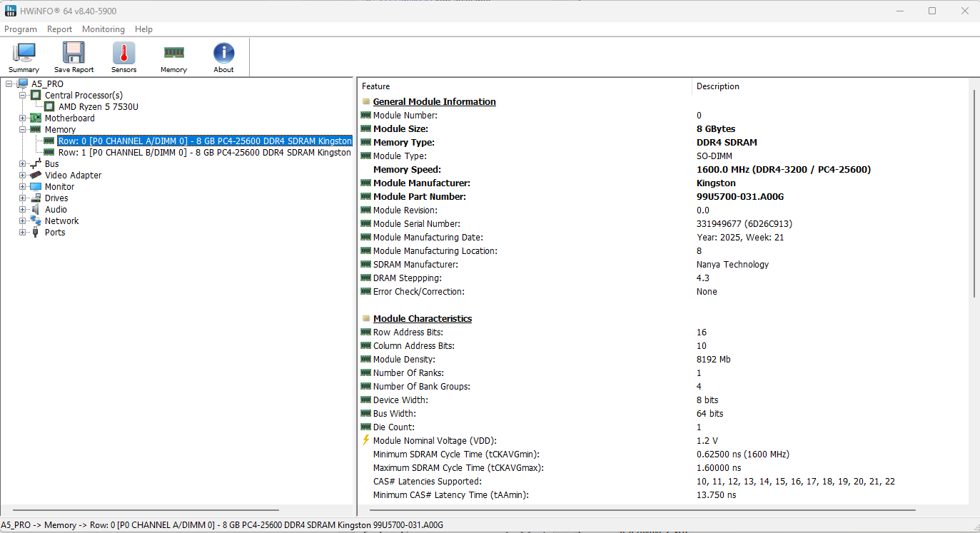Click the Description column header
This screenshot has width=980, height=533.
tap(717, 86)
